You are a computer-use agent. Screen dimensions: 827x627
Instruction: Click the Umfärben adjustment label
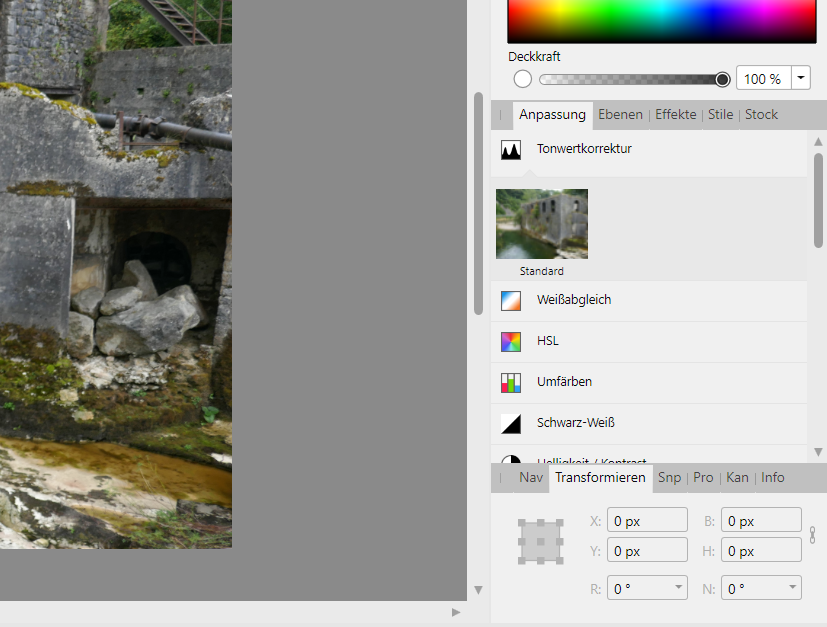click(564, 381)
